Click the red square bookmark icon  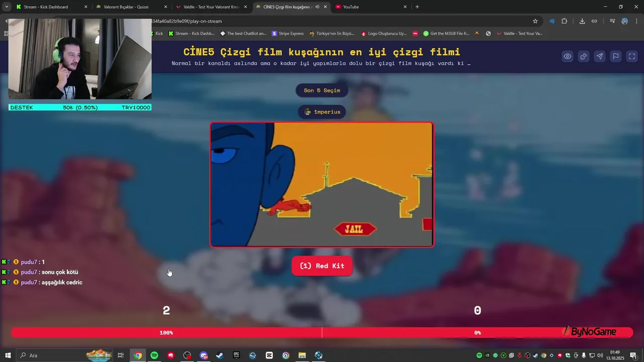point(415,34)
